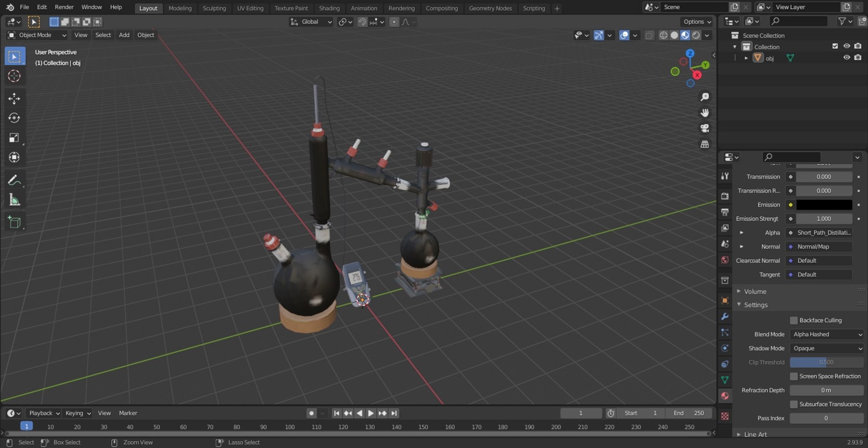Open Options dropdown in viewport header

coord(697,22)
